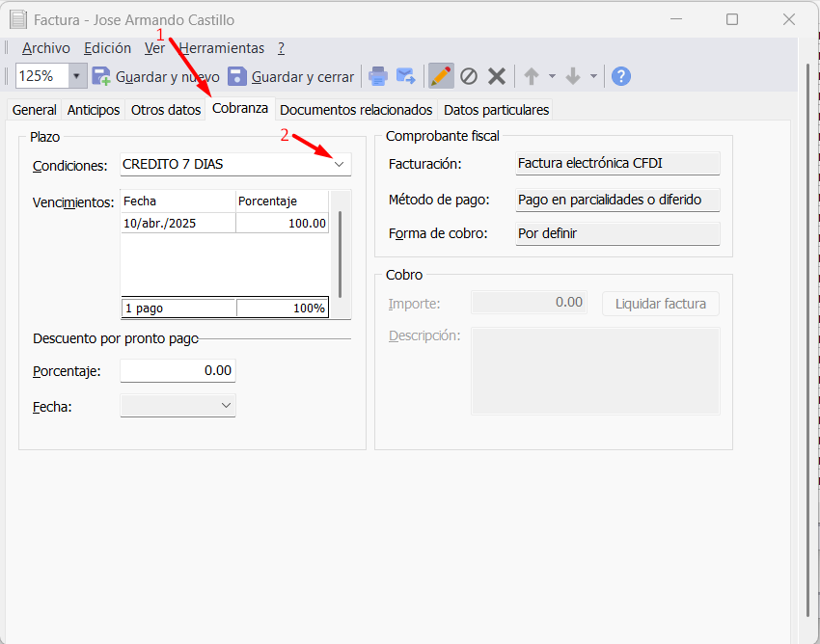The width and height of the screenshot is (820, 644).
Task: Open help with the blue question icon
Action: 621,76
